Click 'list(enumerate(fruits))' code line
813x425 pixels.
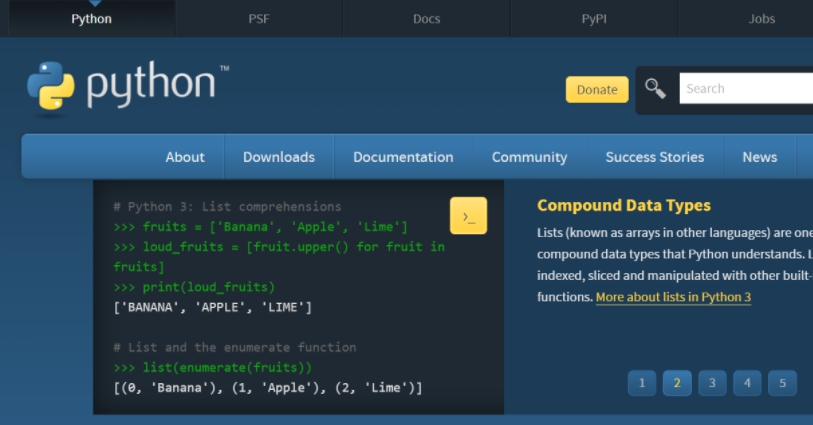213,367
